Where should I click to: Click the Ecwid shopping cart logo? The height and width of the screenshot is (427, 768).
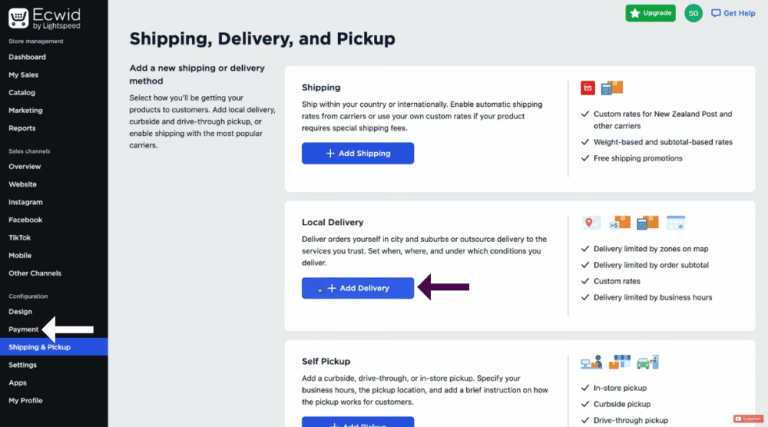pyautogui.click(x=19, y=18)
